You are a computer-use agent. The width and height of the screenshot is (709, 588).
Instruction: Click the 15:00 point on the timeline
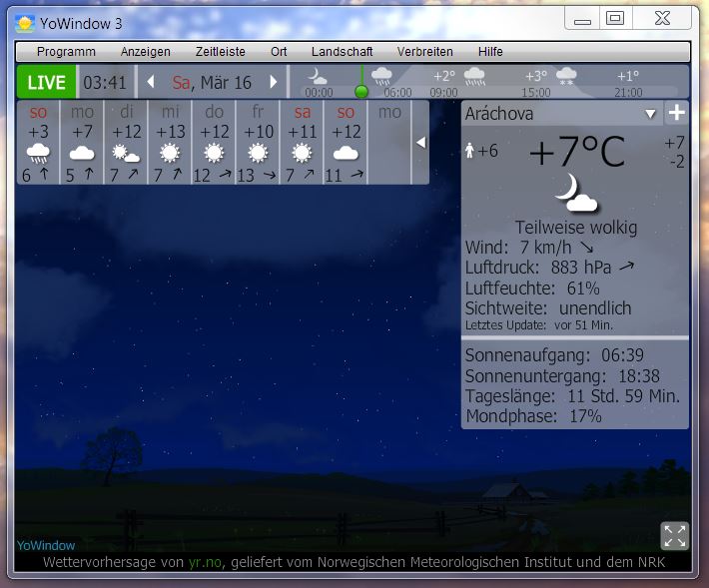[x=535, y=92]
